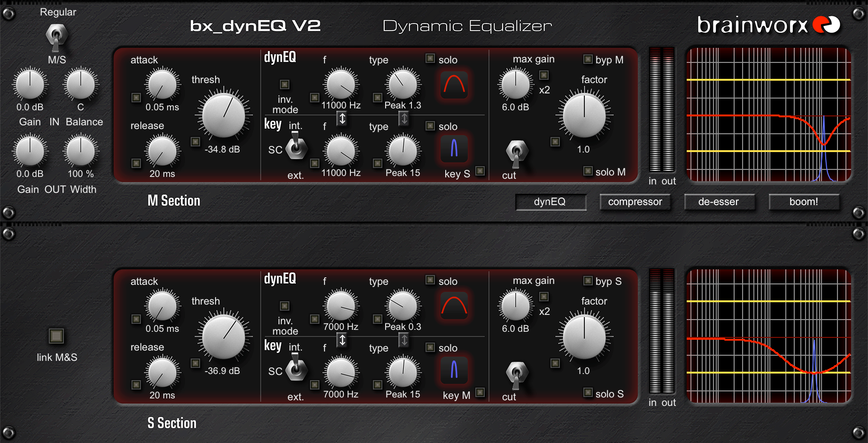Viewport: 868px width, 443px height.
Task: Switch to the compressor mode tab
Action: [635, 202]
